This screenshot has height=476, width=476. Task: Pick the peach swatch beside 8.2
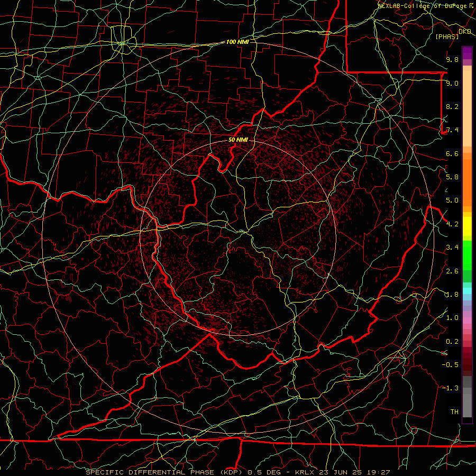coord(467,108)
